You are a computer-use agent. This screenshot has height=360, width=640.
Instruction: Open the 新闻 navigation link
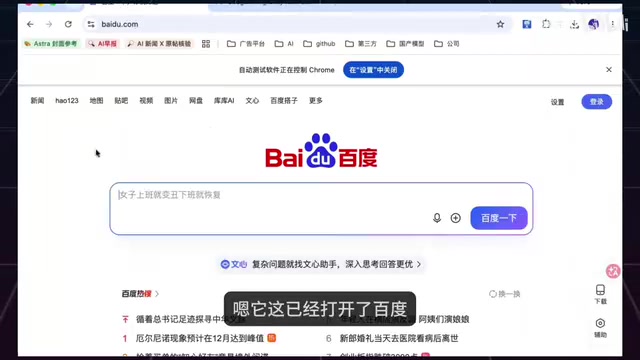tap(37, 101)
